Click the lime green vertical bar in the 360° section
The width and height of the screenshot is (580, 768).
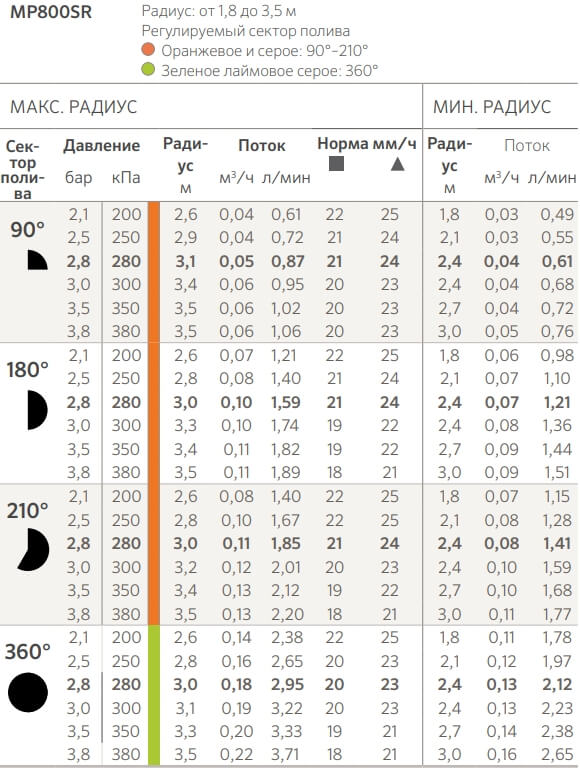click(x=154, y=695)
